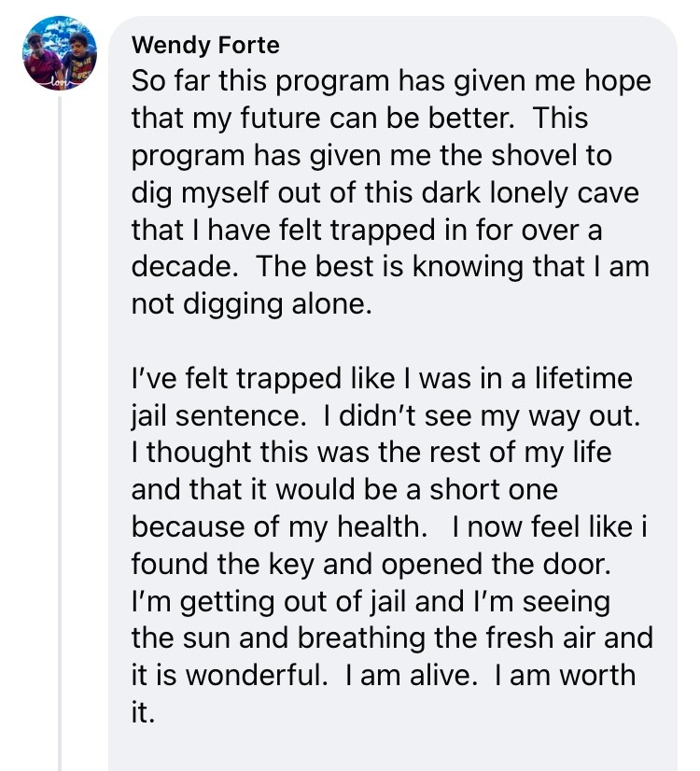This screenshot has height=771, width=700.
Task: Click the final word 'it.' of the comment
Action: tap(143, 712)
